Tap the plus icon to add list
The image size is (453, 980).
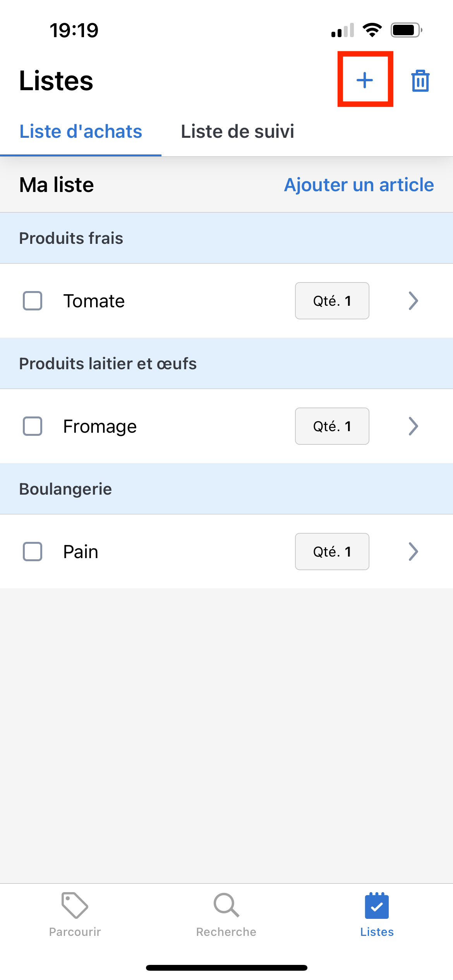click(365, 80)
